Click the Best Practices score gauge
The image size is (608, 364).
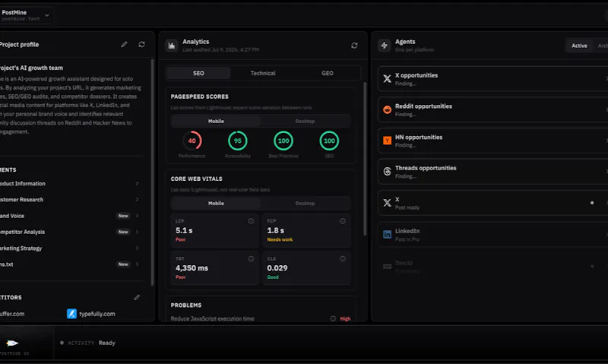click(x=283, y=141)
